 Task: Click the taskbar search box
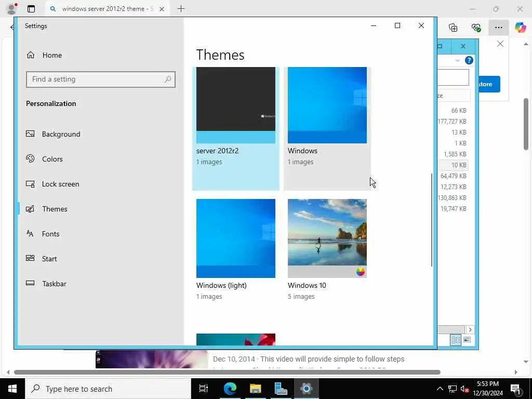pos(108,389)
